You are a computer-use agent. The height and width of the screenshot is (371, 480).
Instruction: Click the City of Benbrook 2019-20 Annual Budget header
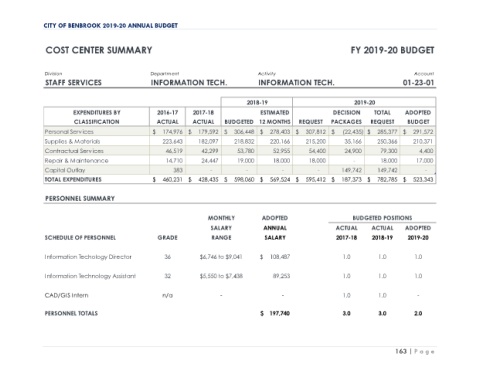pos(110,26)
